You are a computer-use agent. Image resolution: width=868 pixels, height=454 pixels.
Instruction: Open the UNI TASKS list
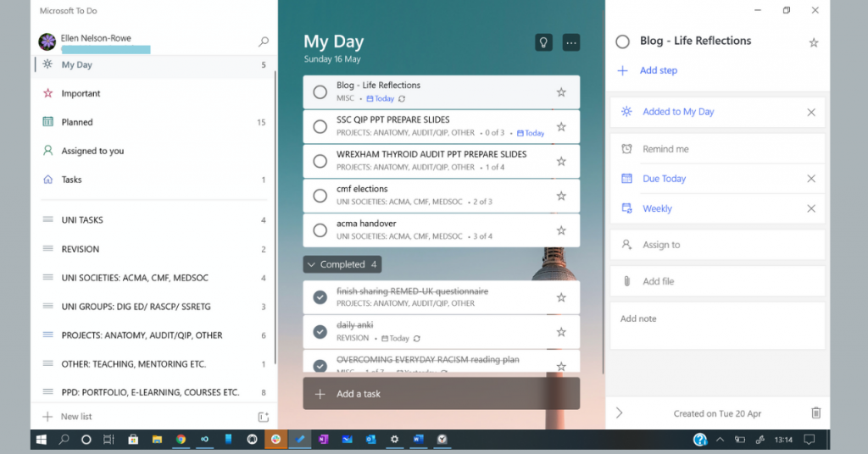(x=154, y=220)
